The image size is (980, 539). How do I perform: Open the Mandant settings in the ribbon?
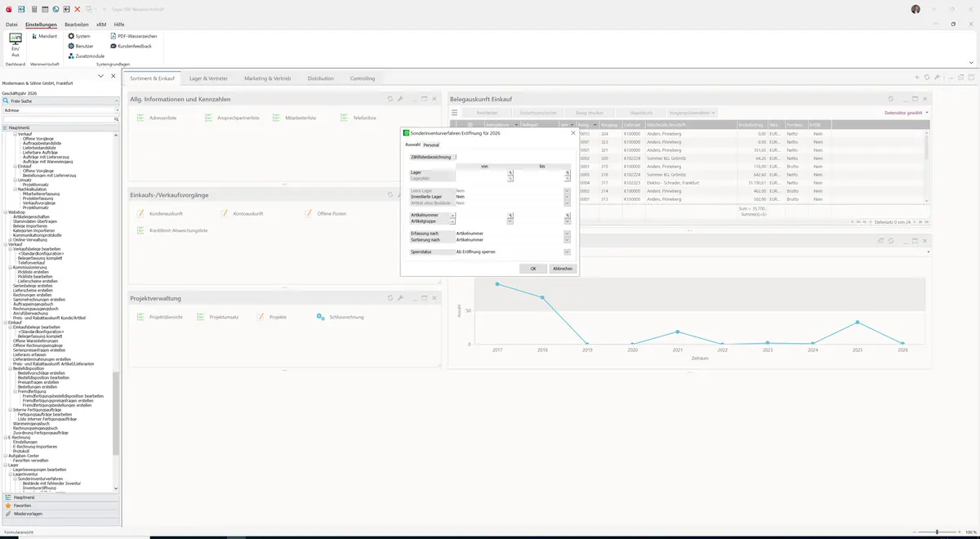[x=43, y=36]
